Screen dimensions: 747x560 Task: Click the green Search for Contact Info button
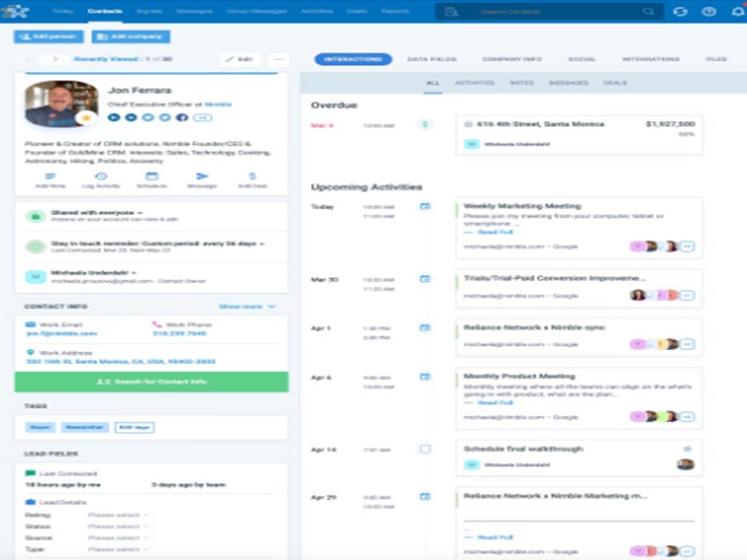(151, 382)
